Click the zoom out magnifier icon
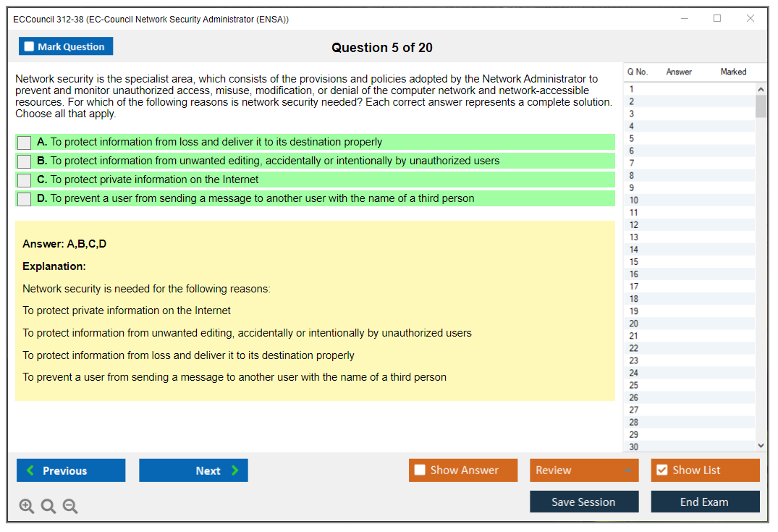778x532 pixels. pyautogui.click(x=70, y=507)
